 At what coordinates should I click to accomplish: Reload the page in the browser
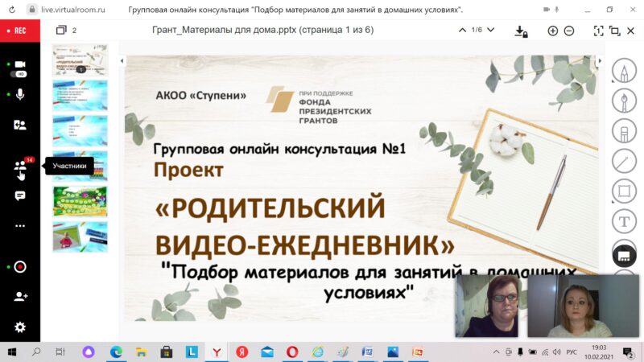[12, 10]
